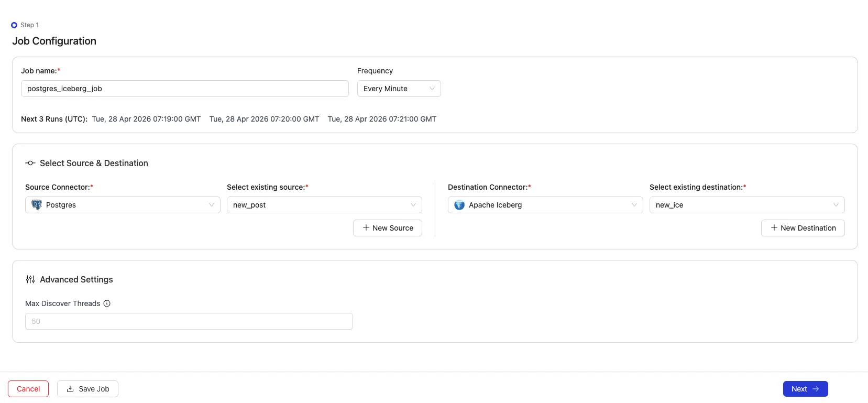Screen dimensions: 868x403
Task: Click the New Source button
Action: coord(388,228)
